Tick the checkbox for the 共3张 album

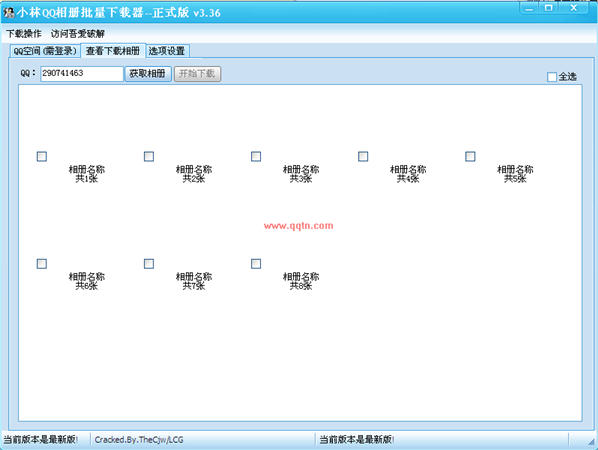point(256,156)
